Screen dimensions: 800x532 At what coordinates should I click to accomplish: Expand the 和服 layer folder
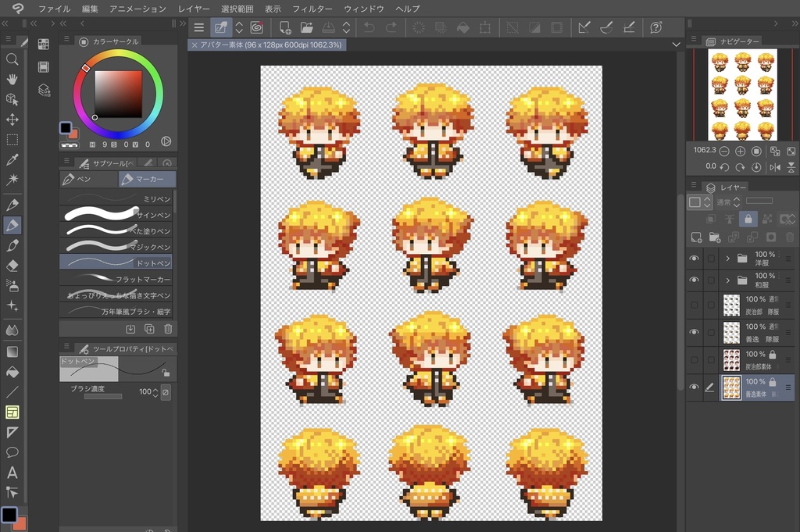727,280
